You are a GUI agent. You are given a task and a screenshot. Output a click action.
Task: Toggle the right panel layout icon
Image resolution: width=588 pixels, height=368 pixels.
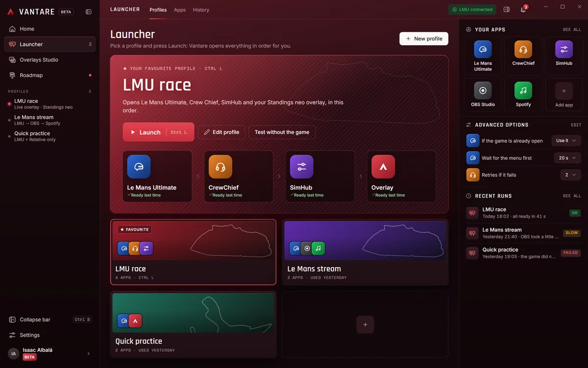pyautogui.click(x=507, y=9)
